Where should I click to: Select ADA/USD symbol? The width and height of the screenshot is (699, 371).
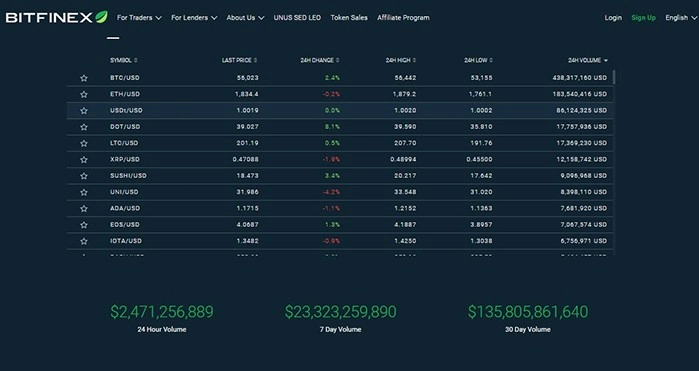tap(125, 208)
